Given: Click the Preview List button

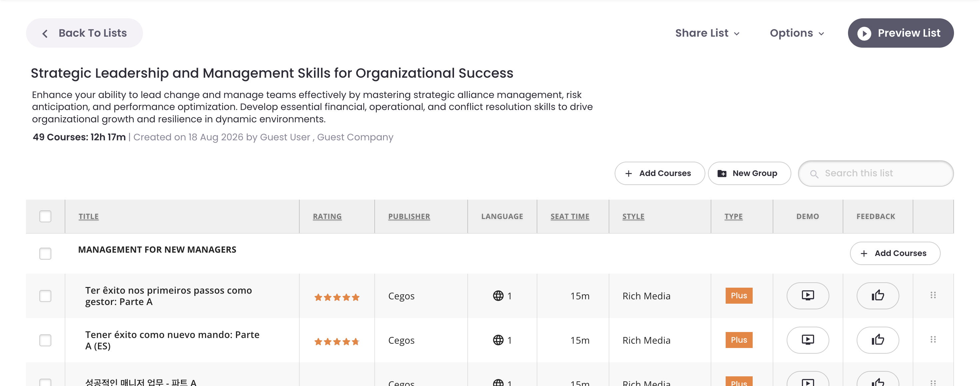Looking at the screenshot, I should coord(900,33).
